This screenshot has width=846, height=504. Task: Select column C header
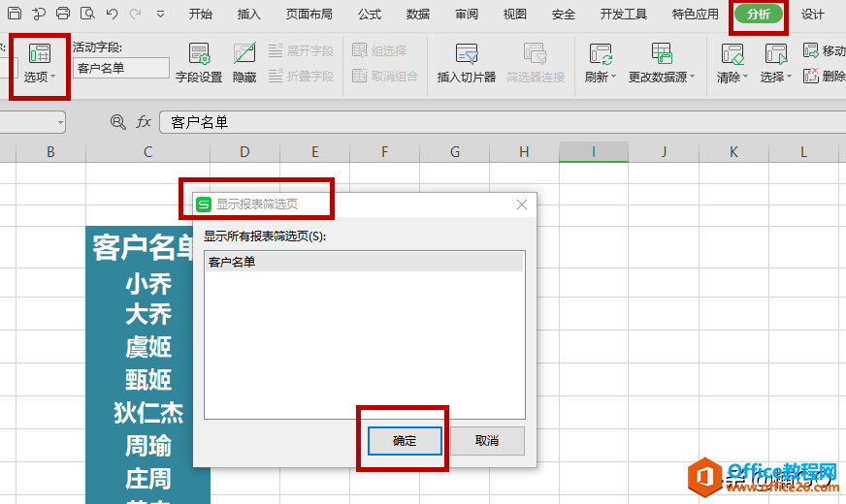(x=147, y=152)
